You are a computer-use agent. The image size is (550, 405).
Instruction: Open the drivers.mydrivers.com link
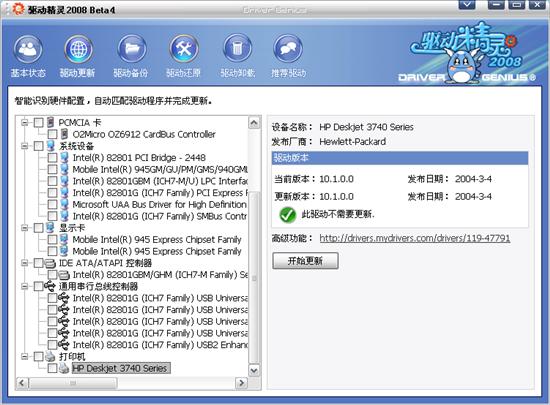click(415, 238)
